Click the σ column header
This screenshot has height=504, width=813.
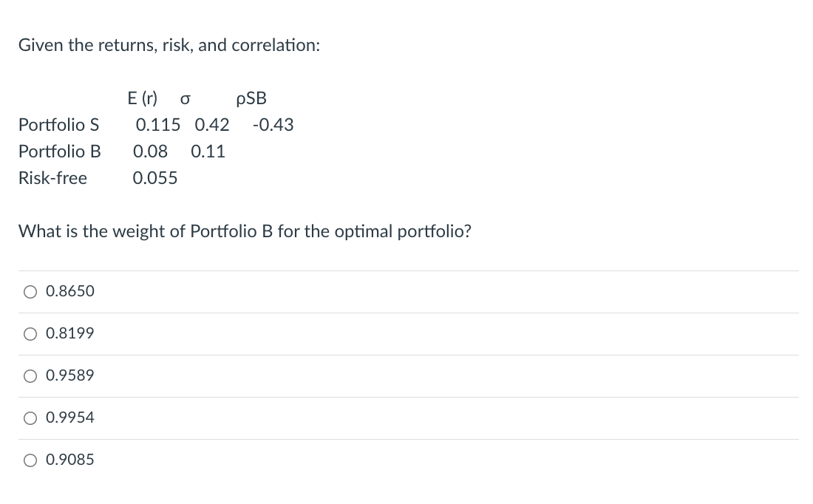pos(185,98)
